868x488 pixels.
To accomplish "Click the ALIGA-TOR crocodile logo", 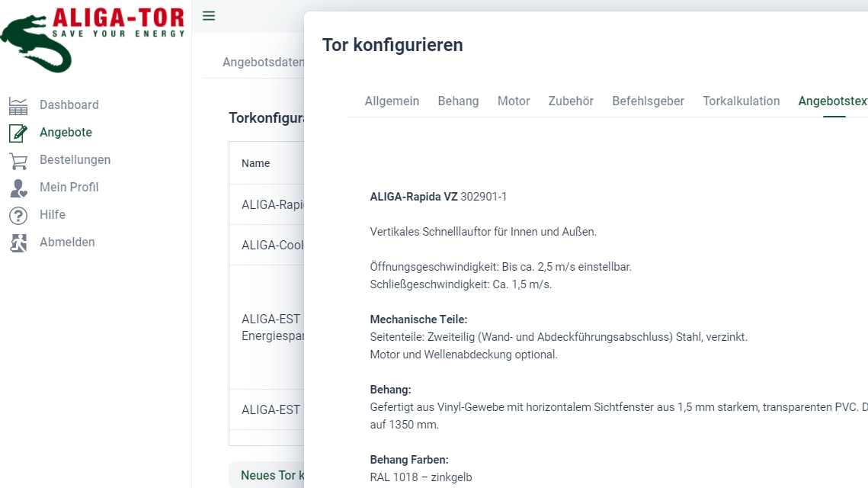I will [x=92, y=40].
